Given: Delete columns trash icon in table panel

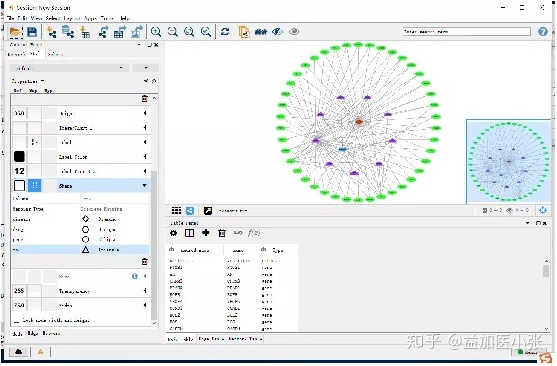Looking at the screenshot, I should pos(222,233).
